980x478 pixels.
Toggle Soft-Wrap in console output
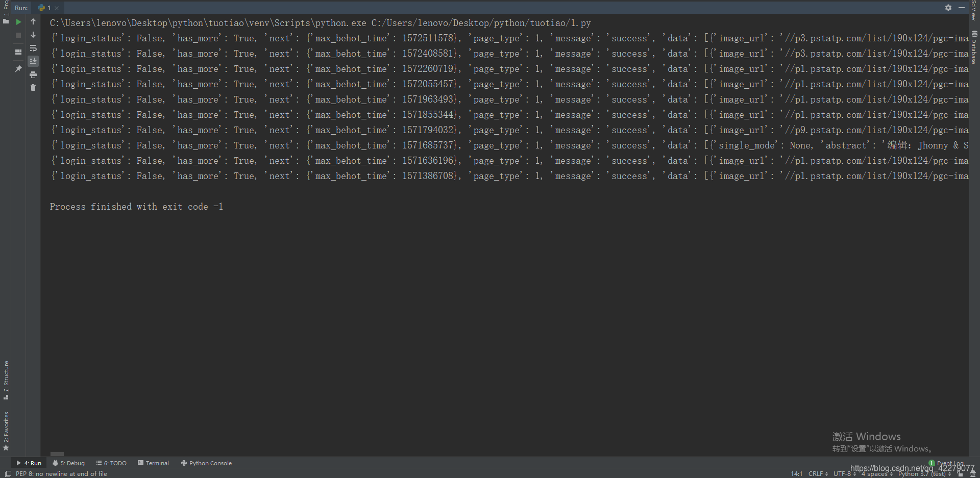coord(33,48)
